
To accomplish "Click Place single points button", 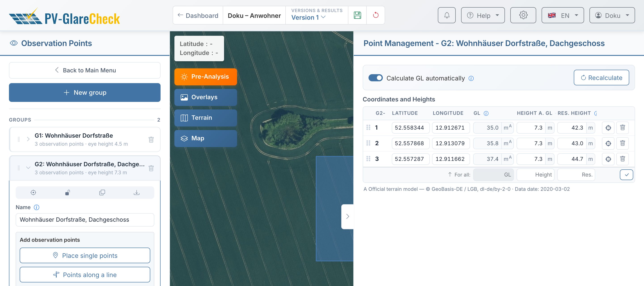I will coord(85,255).
